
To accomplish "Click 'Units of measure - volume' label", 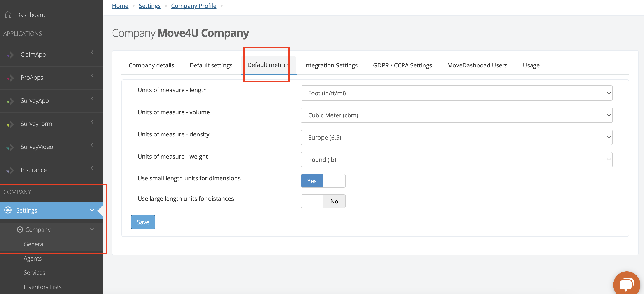I will [x=174, y=112].
